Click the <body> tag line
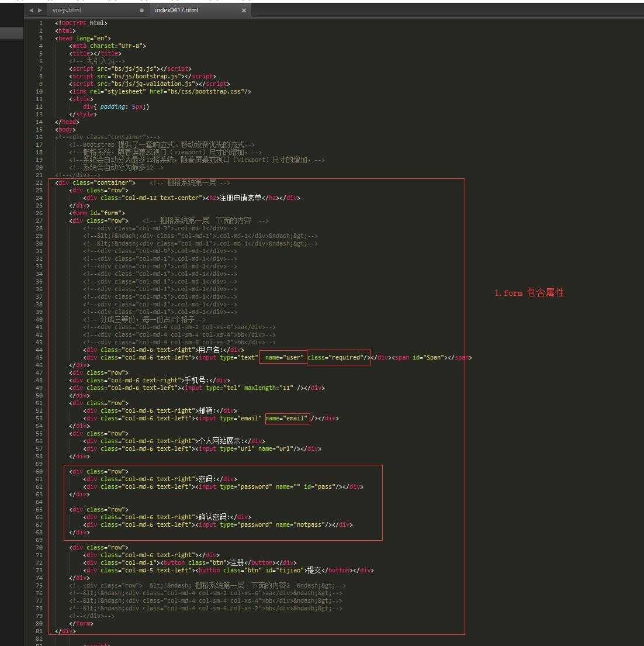 (x=65, y=129)
